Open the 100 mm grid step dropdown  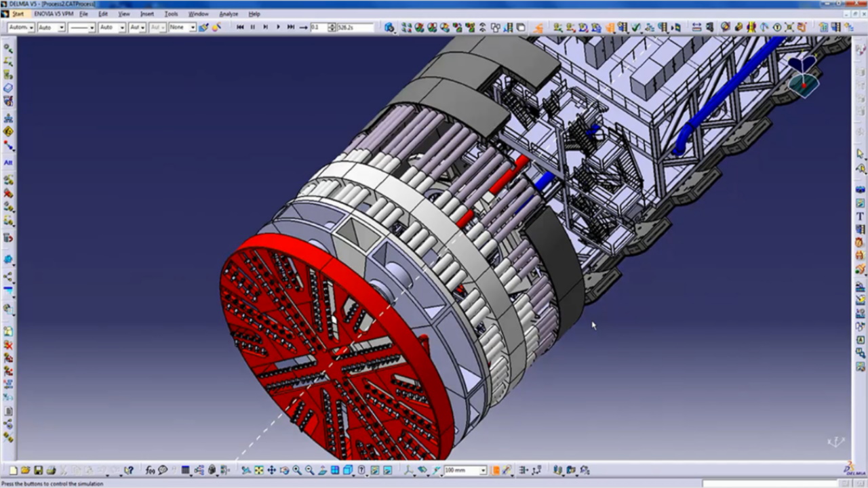click(x=483, y=470)
